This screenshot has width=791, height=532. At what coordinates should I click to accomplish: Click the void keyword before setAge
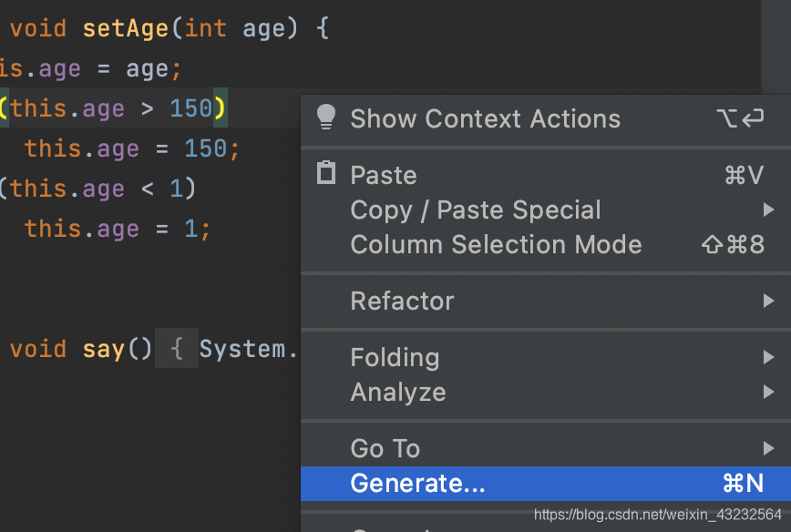[x=37, y=28]
